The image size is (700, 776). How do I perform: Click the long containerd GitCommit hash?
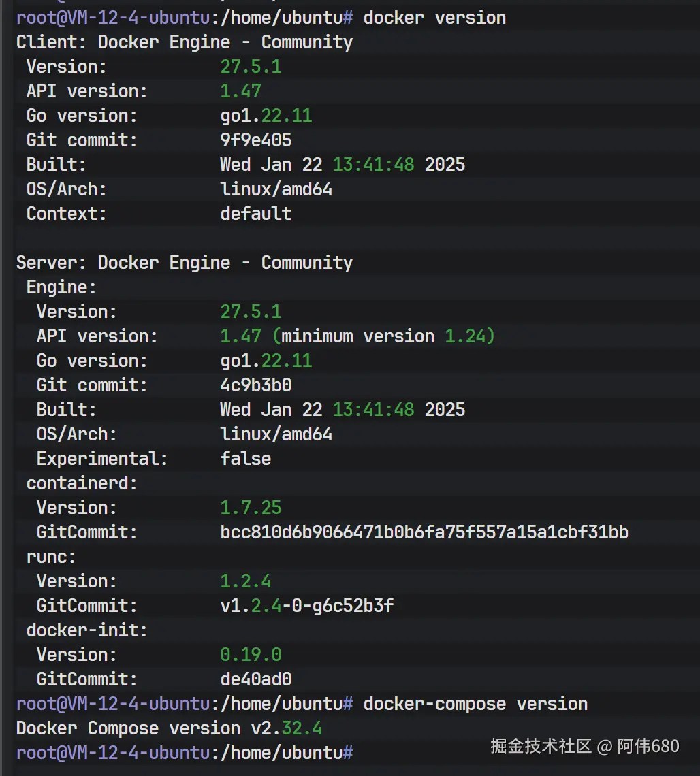(x=424, y=532)
